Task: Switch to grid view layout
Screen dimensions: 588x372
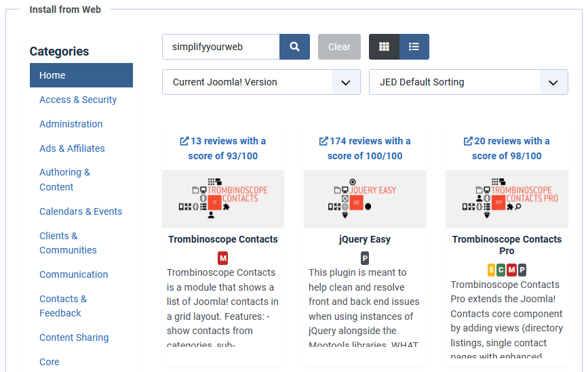Action: pos(384,47)
